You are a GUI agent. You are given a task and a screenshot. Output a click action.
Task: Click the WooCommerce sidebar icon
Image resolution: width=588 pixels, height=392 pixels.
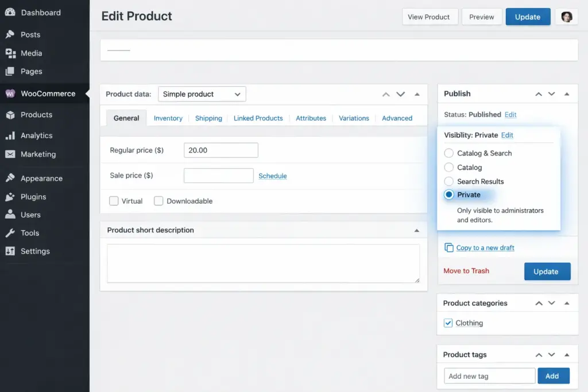pyautogui.click(x=11, y=93)
